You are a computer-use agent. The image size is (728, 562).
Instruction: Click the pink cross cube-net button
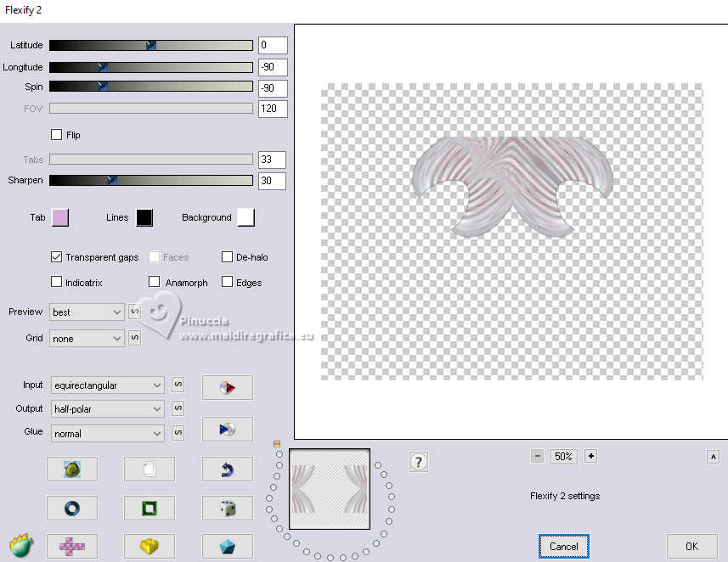click(x=72, y=546)
